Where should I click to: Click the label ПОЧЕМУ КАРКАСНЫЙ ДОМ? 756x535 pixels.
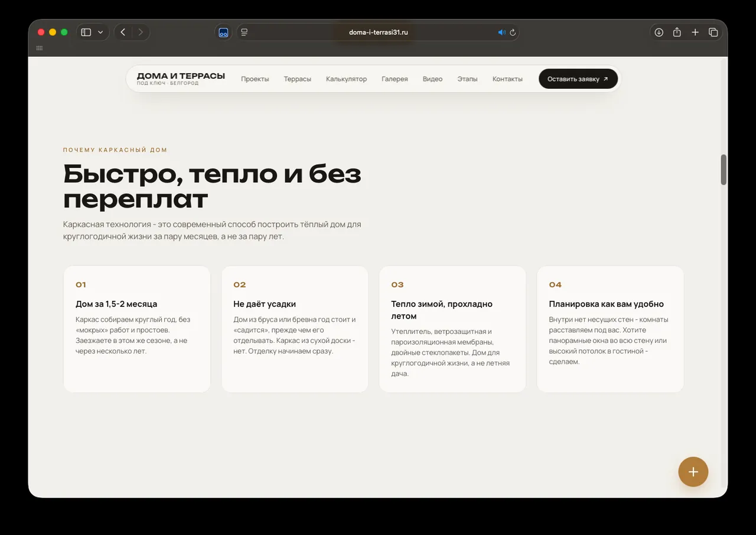115,150
